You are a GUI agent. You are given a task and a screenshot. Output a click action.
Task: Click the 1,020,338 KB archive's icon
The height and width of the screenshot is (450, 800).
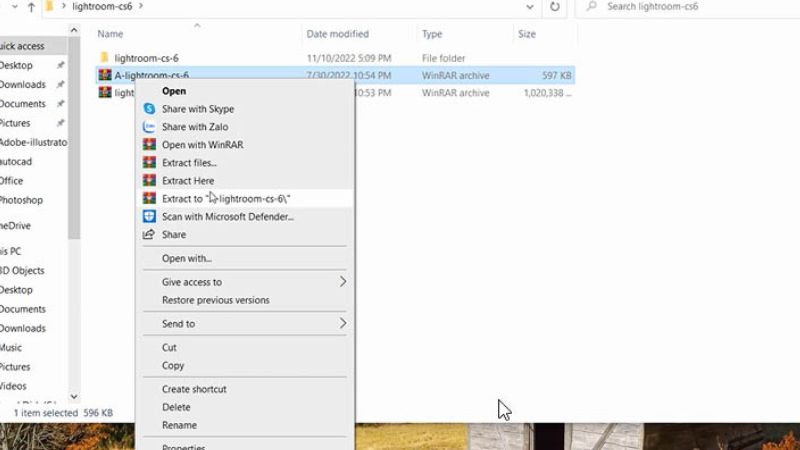(105, 92)
